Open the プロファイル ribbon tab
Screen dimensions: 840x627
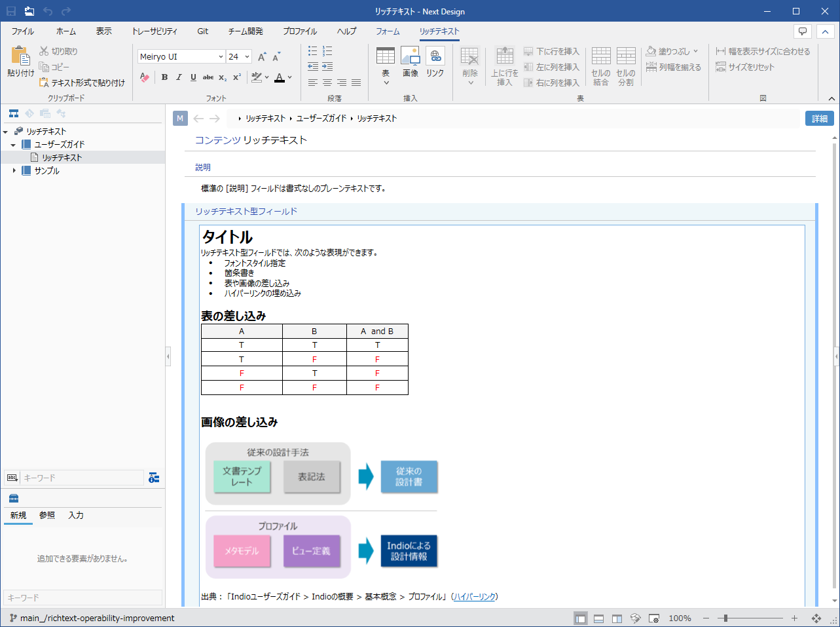(x=300, y=31)
